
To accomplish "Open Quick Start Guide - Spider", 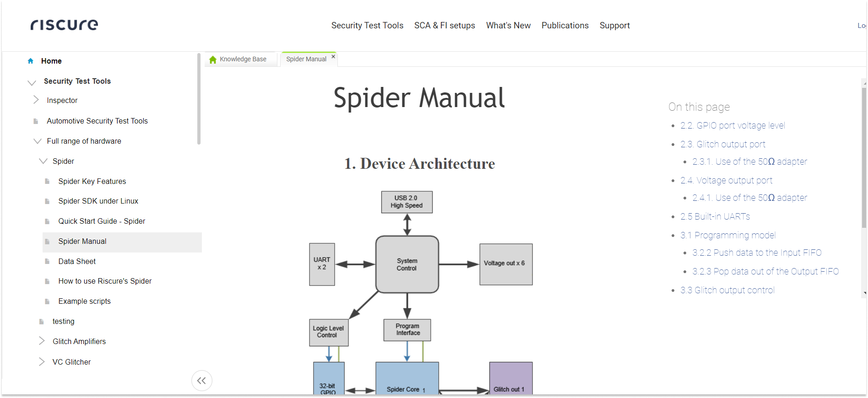I will click(102, 221).
